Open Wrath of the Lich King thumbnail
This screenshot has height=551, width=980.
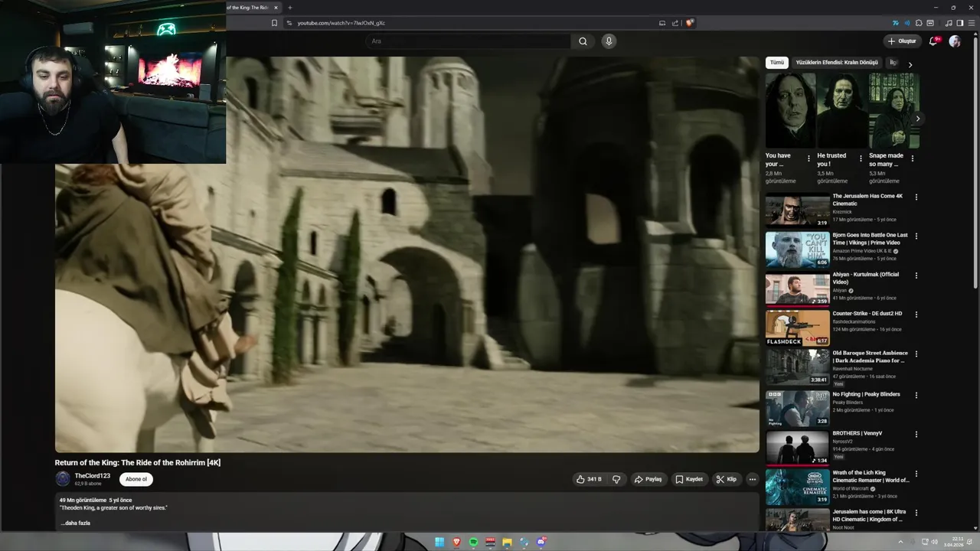(x=797, y=487)
